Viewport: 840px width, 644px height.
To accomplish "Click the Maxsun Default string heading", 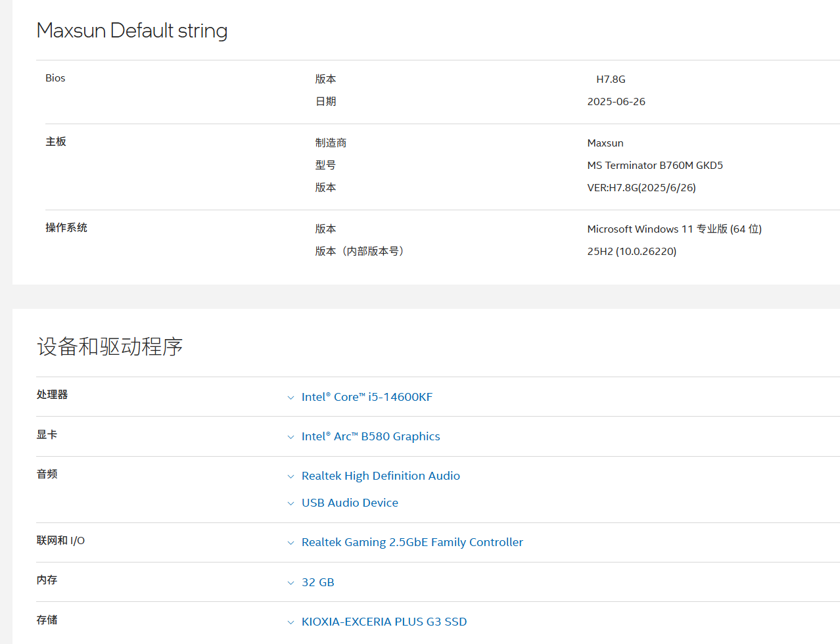I will (x=132, y=31).
